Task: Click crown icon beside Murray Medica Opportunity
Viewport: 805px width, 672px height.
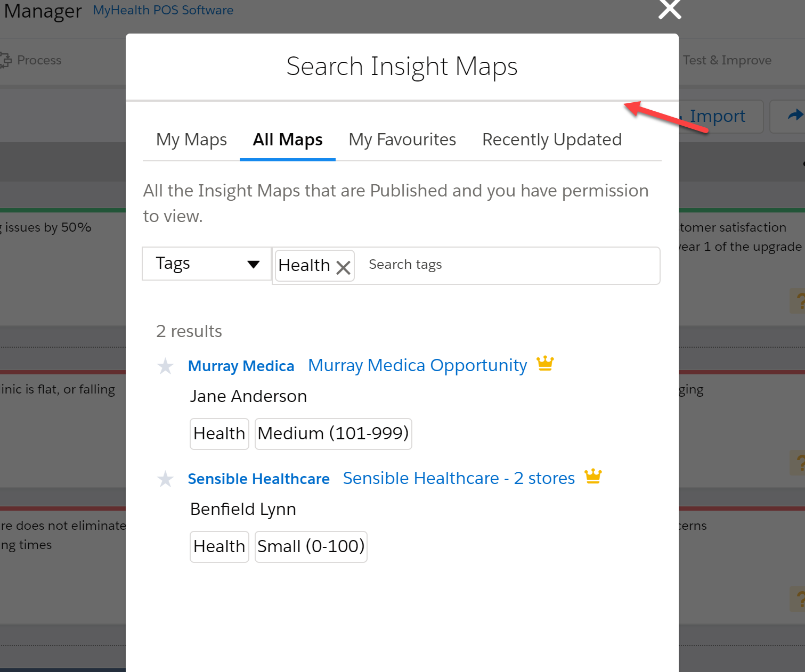Action: point(545,364)
